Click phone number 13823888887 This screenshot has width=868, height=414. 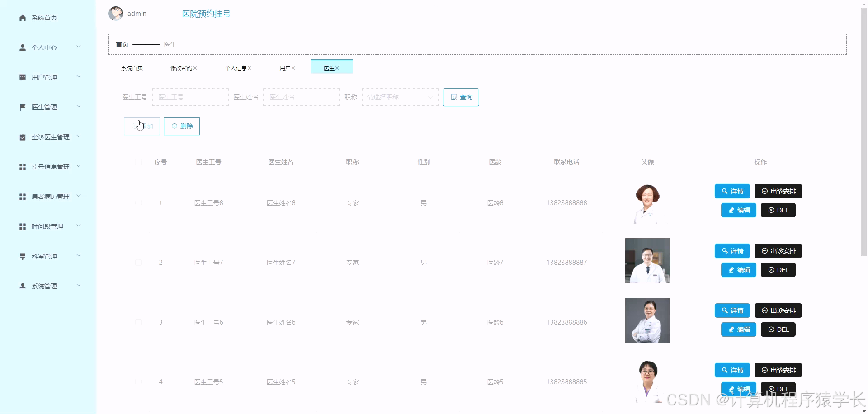(x=566, y=263)
